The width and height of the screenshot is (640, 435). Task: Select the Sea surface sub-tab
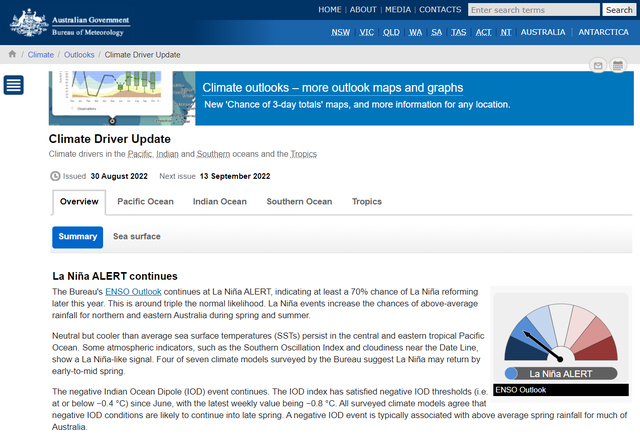click(x=137, y=237)
